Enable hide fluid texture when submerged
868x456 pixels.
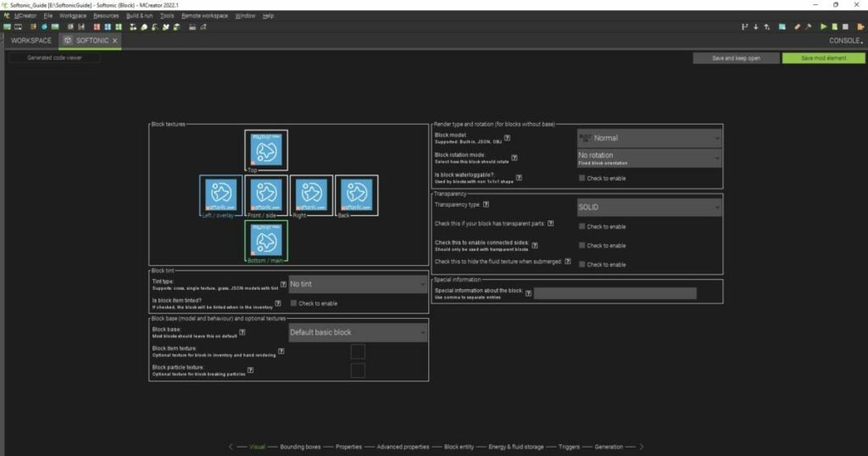click(x=581, y=264)
